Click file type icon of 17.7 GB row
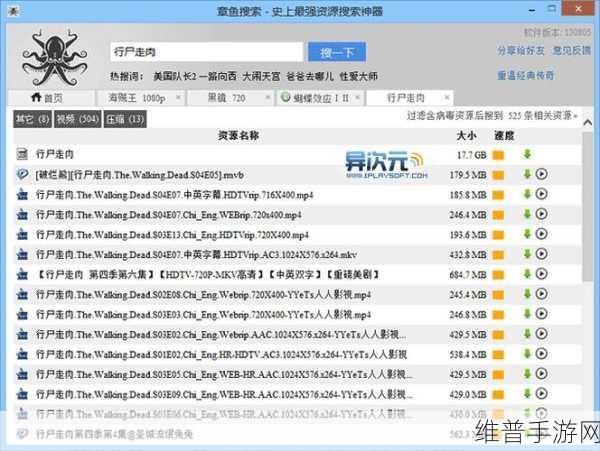The width and height of the screenshot is (600, 451). click(x=23, y=154)
